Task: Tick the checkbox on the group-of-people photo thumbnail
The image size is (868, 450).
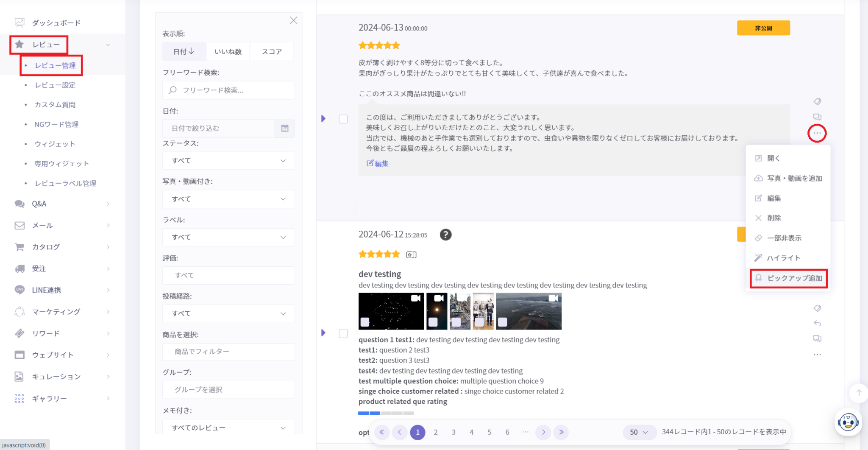Action: pos(479,322)
